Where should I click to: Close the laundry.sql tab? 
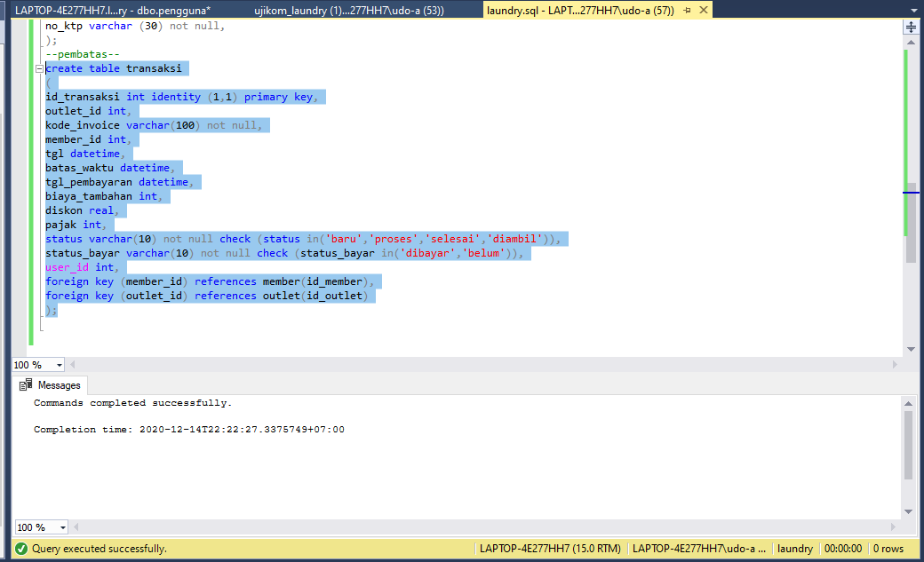click(704, 10)
